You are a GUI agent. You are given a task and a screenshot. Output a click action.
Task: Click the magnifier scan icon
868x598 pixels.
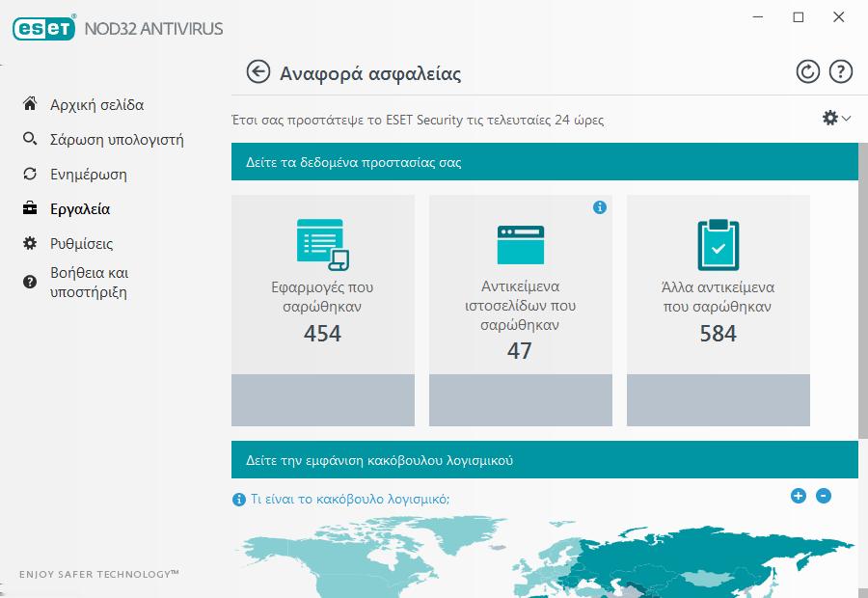(30, 139)
